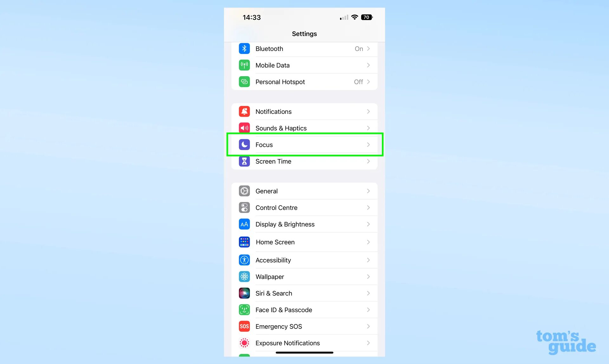Screen dimensions: 609x364
Task: Open Face ID & Passcode settings
Action: click(x=304, y=310)
